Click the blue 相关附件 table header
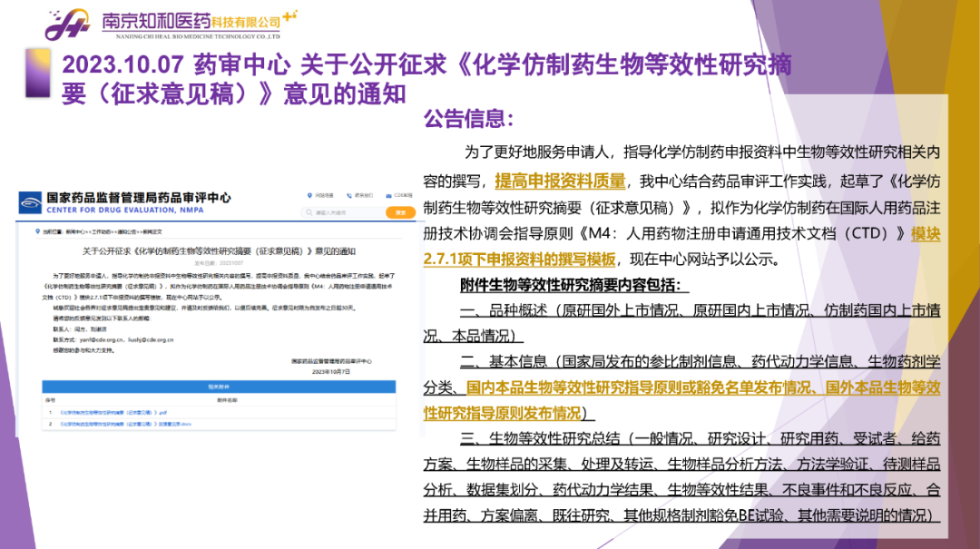The width and height of the screenshot is (980, 549). (x=219, y=387)
